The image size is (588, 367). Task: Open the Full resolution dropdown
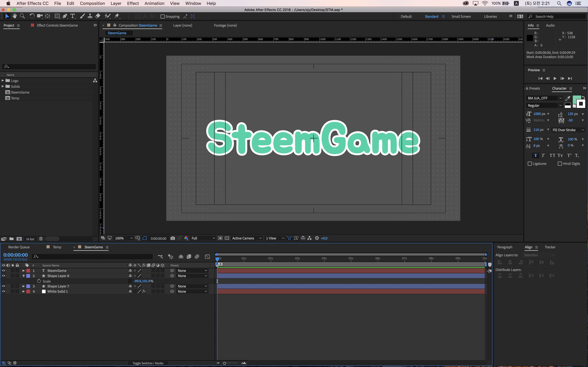[203, 238]
